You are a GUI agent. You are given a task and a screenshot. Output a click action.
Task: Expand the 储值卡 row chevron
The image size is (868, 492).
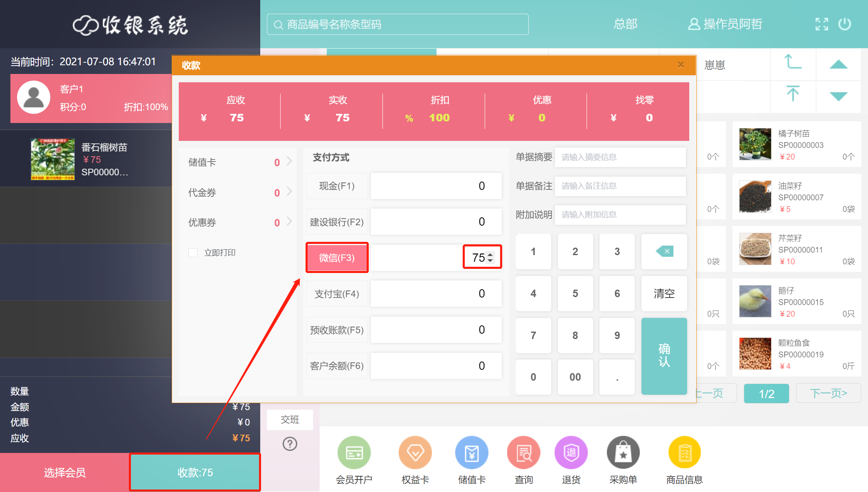pos(289,161)
